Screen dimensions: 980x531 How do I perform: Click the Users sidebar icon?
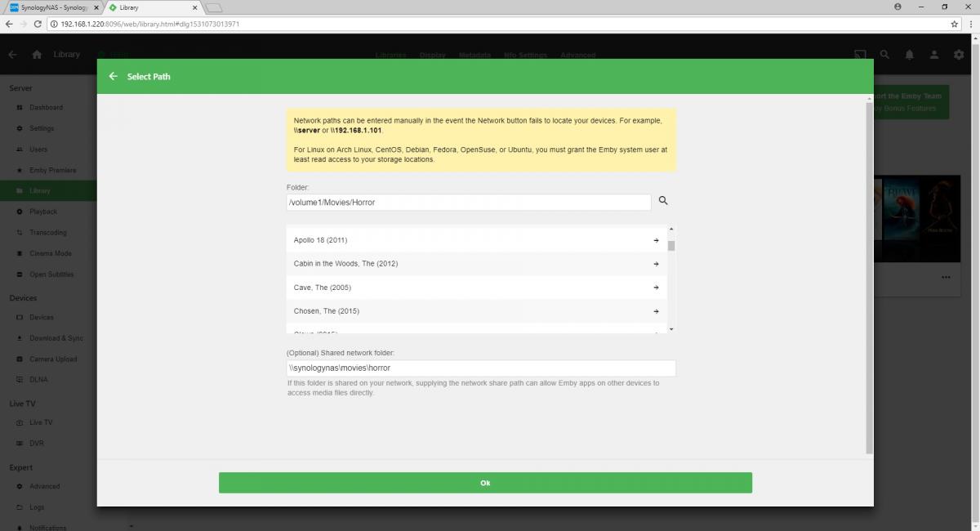(20, 149)
